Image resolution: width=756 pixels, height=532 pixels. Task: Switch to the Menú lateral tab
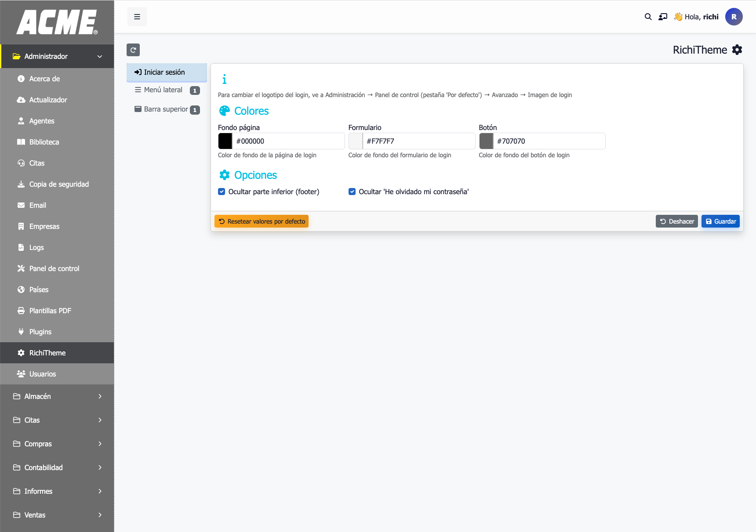point(163,90)
